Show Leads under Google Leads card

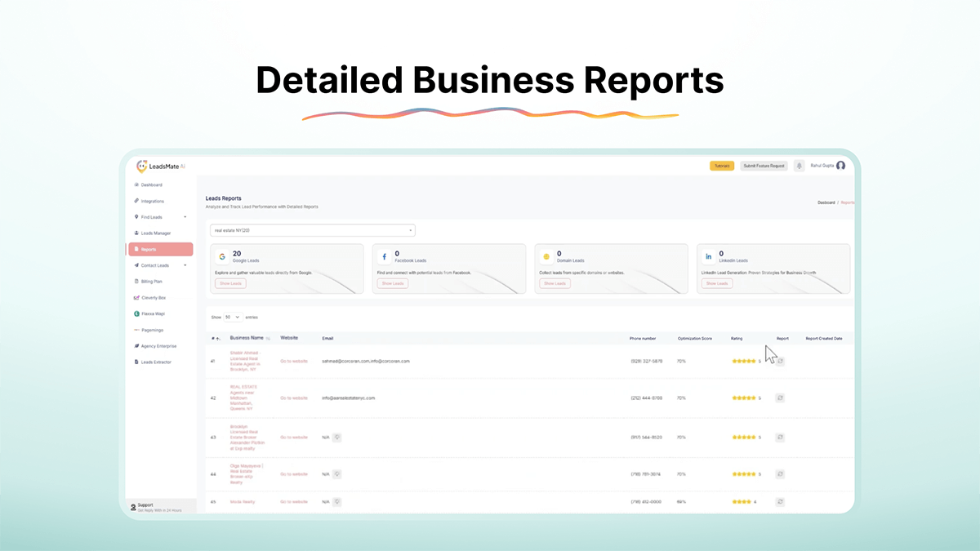[x=230, y=283]
